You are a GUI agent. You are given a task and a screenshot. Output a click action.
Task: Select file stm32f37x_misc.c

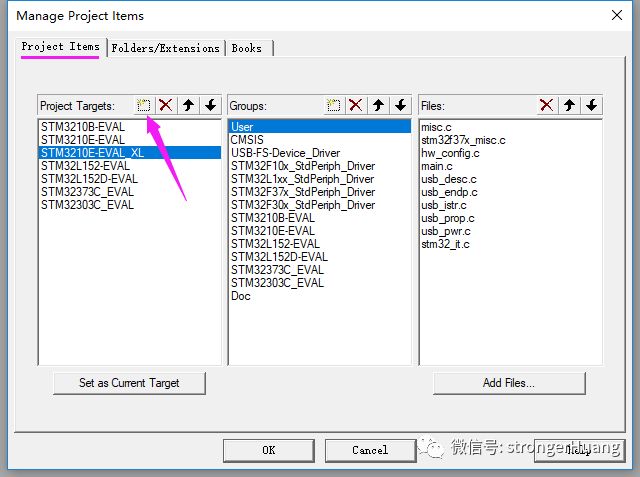511,140
